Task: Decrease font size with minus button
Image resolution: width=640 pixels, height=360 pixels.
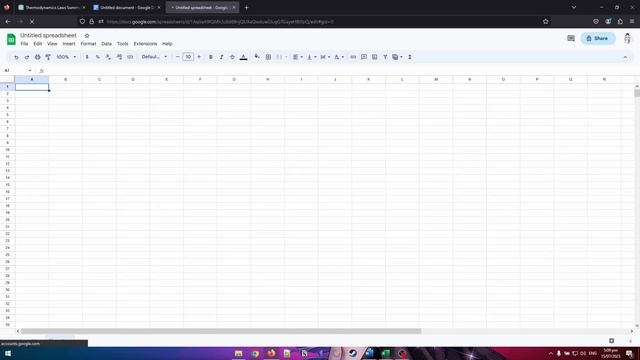Action: (x=178, y=57)
